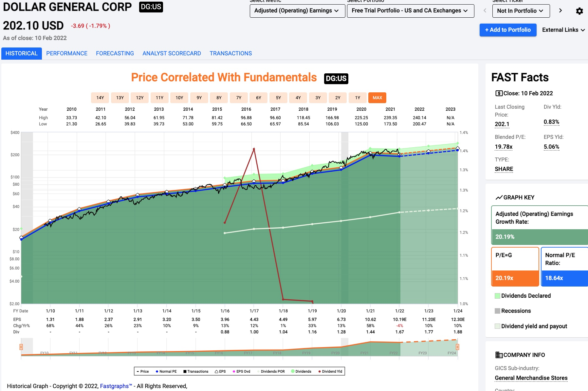The image size is (588, 391).
Task: Select the 2Y time range
Action: (338, 98)
